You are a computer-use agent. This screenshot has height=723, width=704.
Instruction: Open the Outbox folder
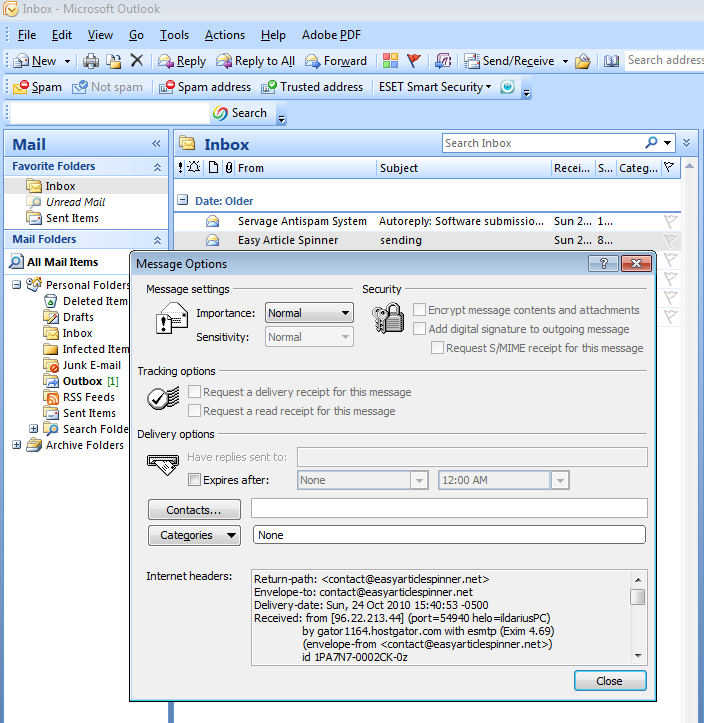click(82, 381)
